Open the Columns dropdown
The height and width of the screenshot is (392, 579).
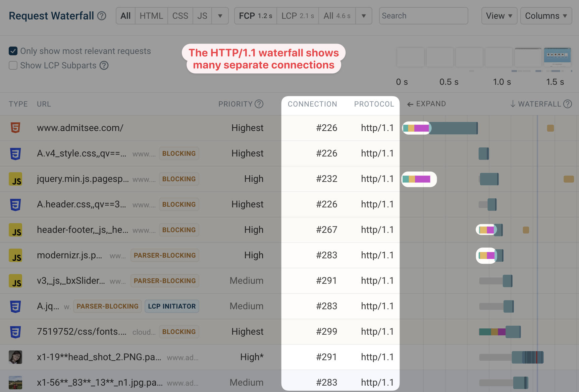546,16
